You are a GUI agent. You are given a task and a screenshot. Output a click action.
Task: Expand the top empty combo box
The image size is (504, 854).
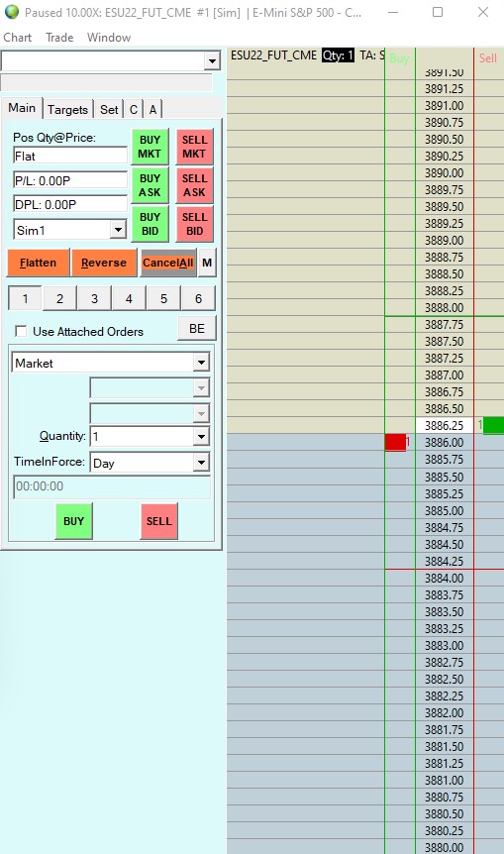point(212,61)
